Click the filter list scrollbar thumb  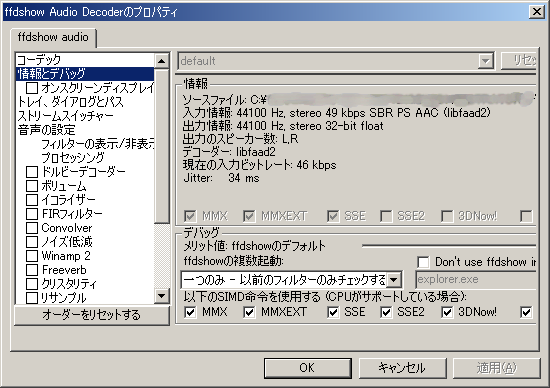[x=162, y=146]
